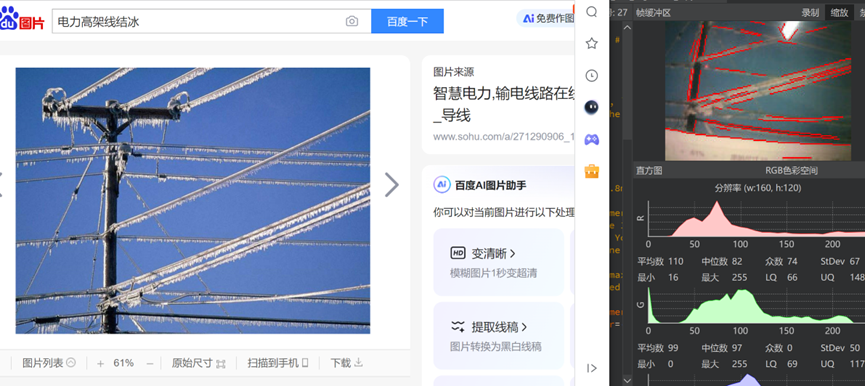865x386 pixels.
Task: Open the 智慧电力 image source title link
Action: coord(505,104)
